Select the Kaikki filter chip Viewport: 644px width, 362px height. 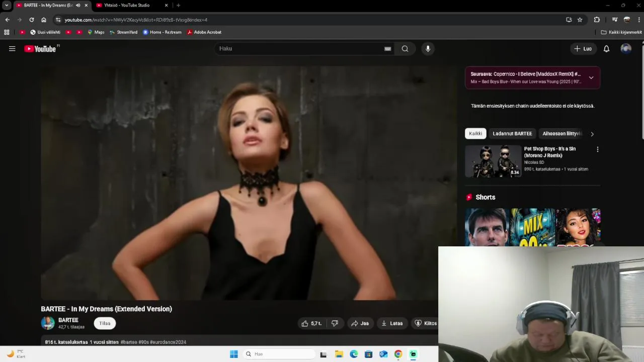[x=475, y=134]
